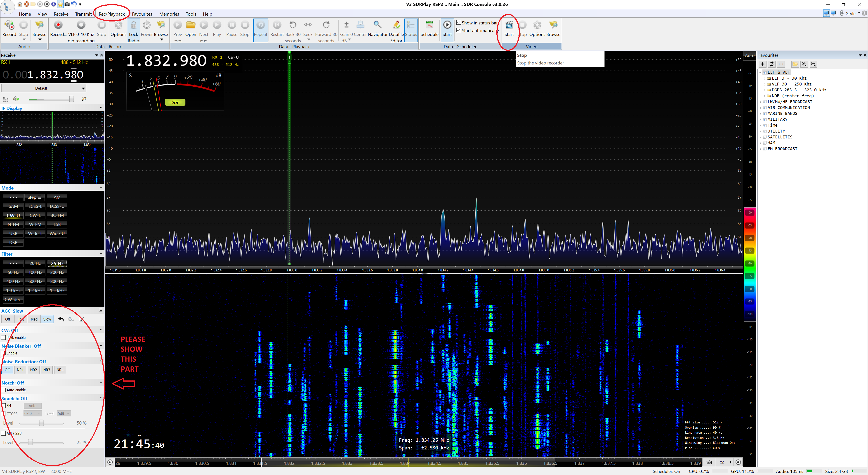The height and width of the screenshot is (475, 868).
Task: Enable Notch Auto enable checkbox
Action: click(x=4, y=390)
